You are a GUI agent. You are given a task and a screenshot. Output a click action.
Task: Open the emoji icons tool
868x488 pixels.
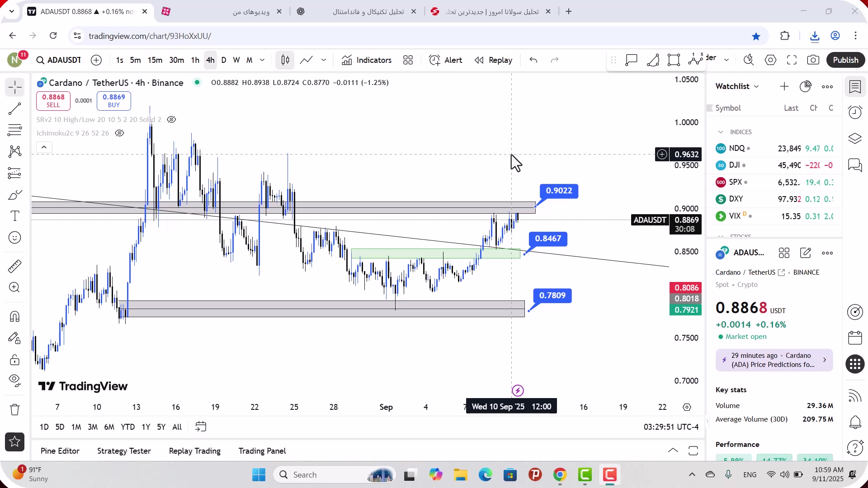tap(14, 238)
